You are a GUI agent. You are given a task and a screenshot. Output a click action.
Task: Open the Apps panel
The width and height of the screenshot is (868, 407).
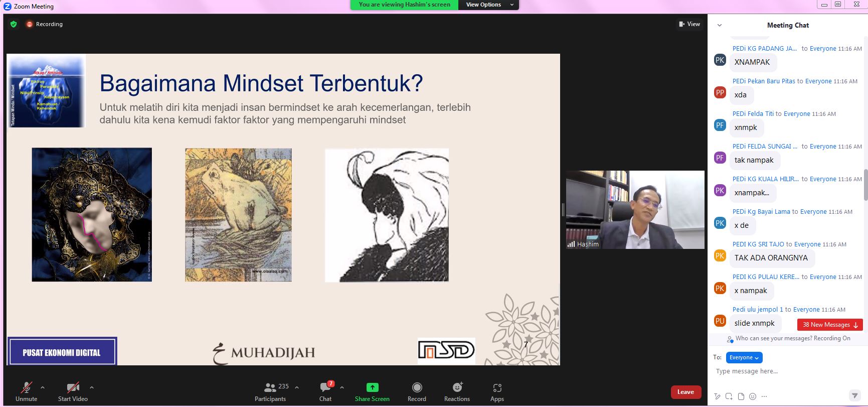tap(497, 391)
